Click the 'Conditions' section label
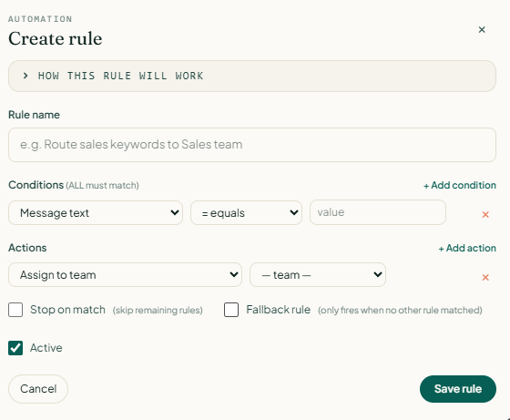Screen dimensions: 510x420 (36, 185)
